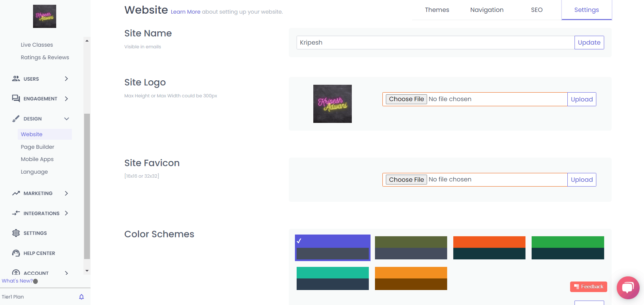Open the live chat bubble widget
Image resolution: width=644 pixels, height=305 pixels.
(628, 288)
